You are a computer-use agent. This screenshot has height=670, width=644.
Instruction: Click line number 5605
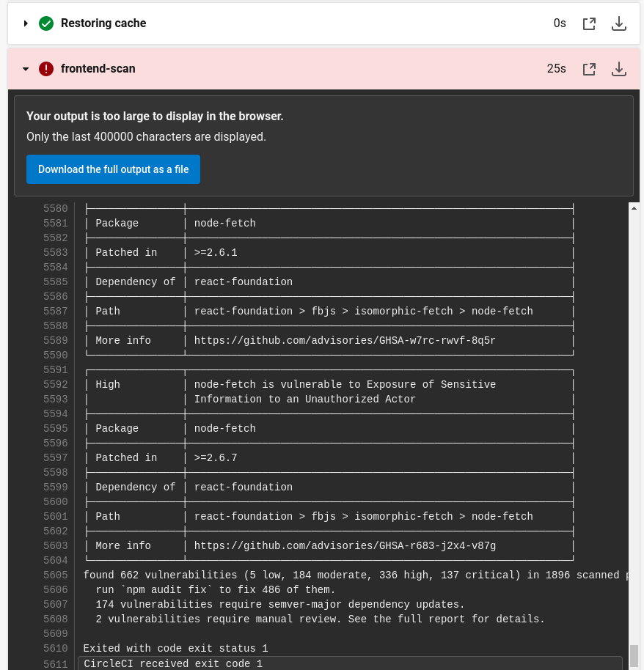pos(56,575)
